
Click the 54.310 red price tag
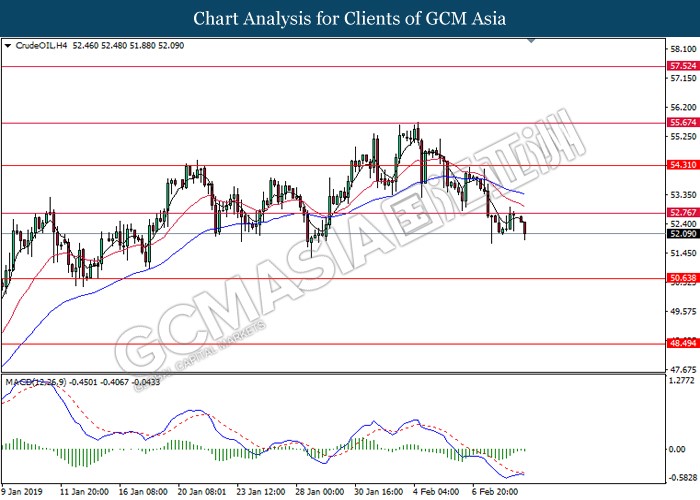click(x=681, y=165)
